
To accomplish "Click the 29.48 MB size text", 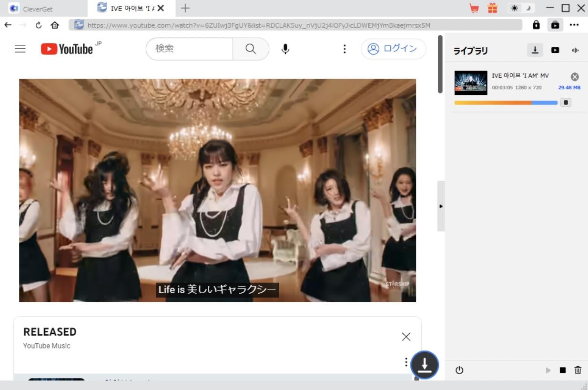I will click(x=569, y=88).
